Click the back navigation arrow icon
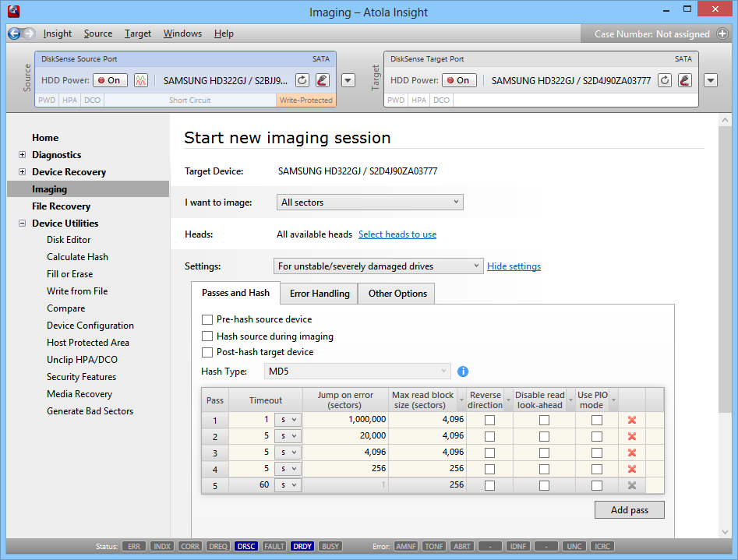Image resolution: width=738 pixels, height=560 pixels. [14, 33]
